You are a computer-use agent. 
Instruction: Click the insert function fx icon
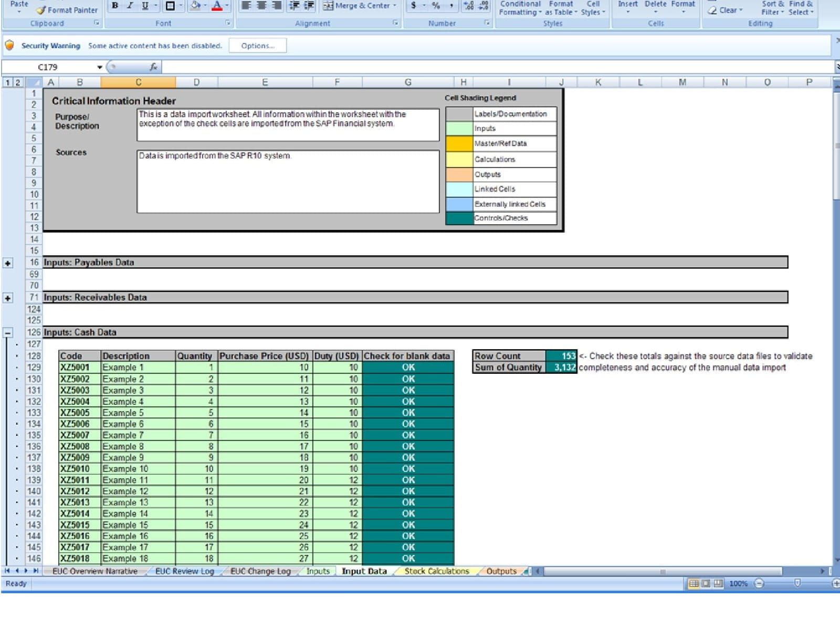(x=153, y=67)
